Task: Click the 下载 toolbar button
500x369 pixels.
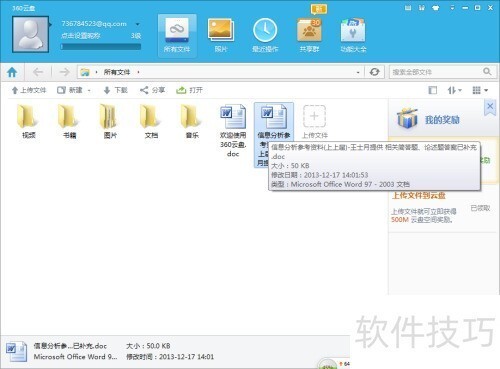Action: [x=116, y=90]
